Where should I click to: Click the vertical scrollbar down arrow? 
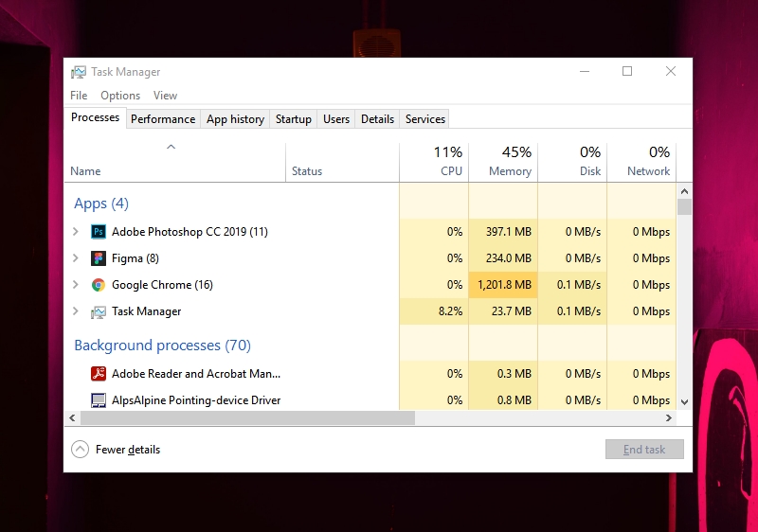click(x=684, y=402)
